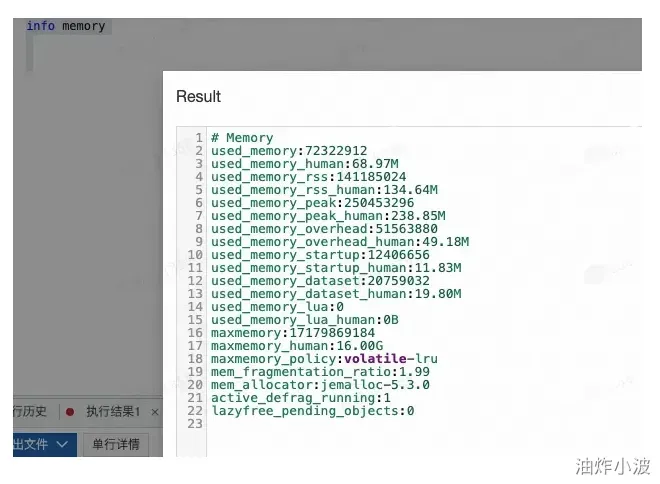Select used_memory_dataset:20759032 line
The image size is (660, 484).
click(320, 281)
